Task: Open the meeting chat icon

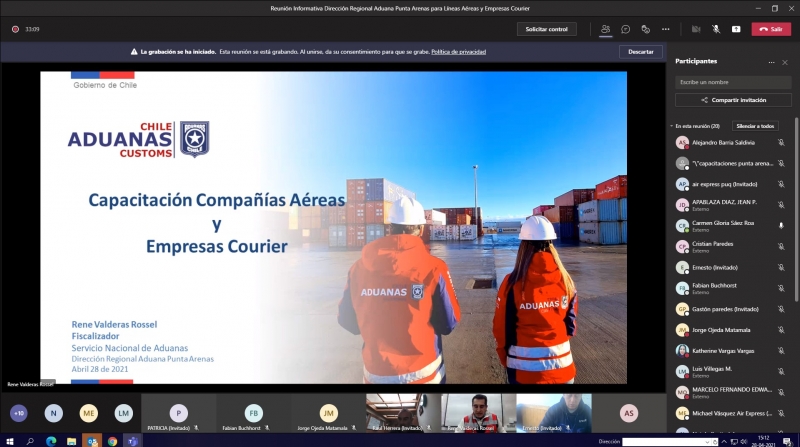Action: coord(626,29)
